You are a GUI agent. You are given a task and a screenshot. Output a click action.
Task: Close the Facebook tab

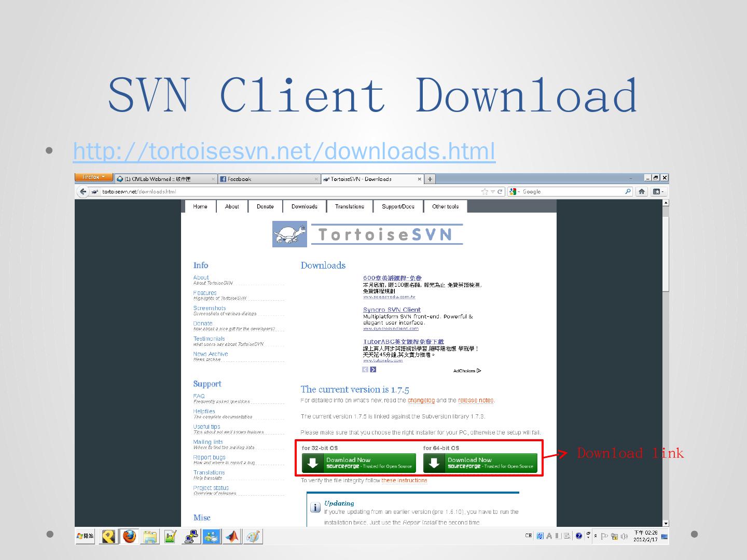point(316,179)
